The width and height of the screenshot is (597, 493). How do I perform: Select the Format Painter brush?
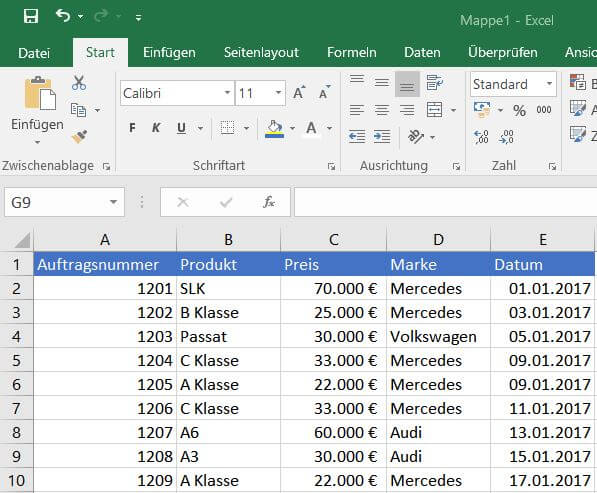click(x=79, y=137)
